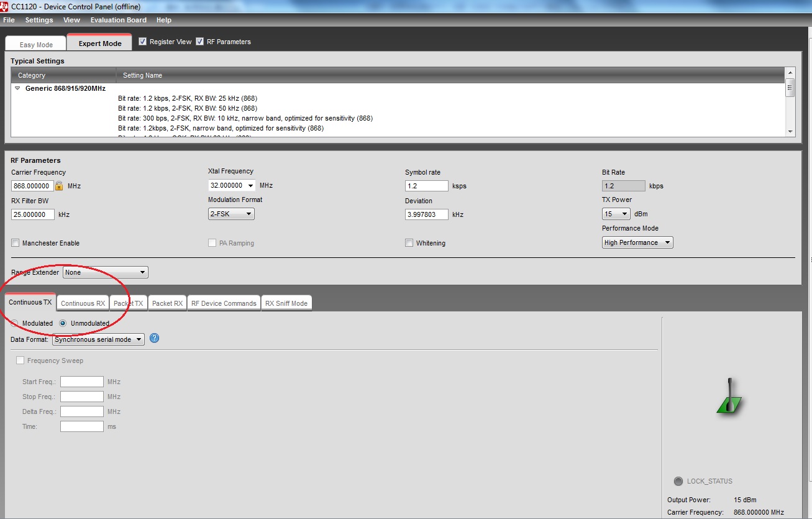Click the Stop Freq. input field
812x519 pixels.
click(81, 397)
